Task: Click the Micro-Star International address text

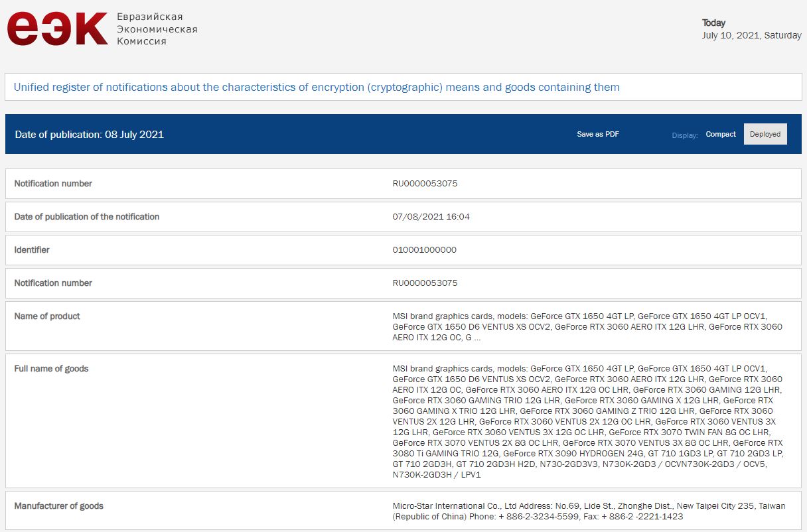Action: click(589, 511)
